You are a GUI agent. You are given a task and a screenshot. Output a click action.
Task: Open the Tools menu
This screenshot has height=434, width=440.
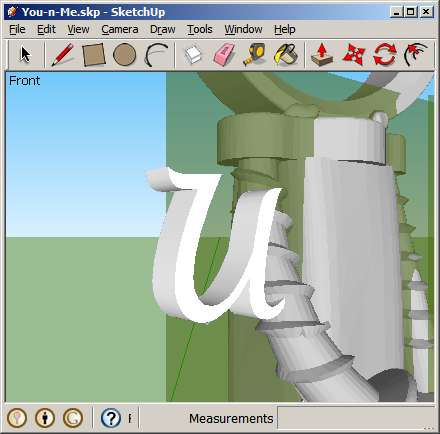point(200,29)
